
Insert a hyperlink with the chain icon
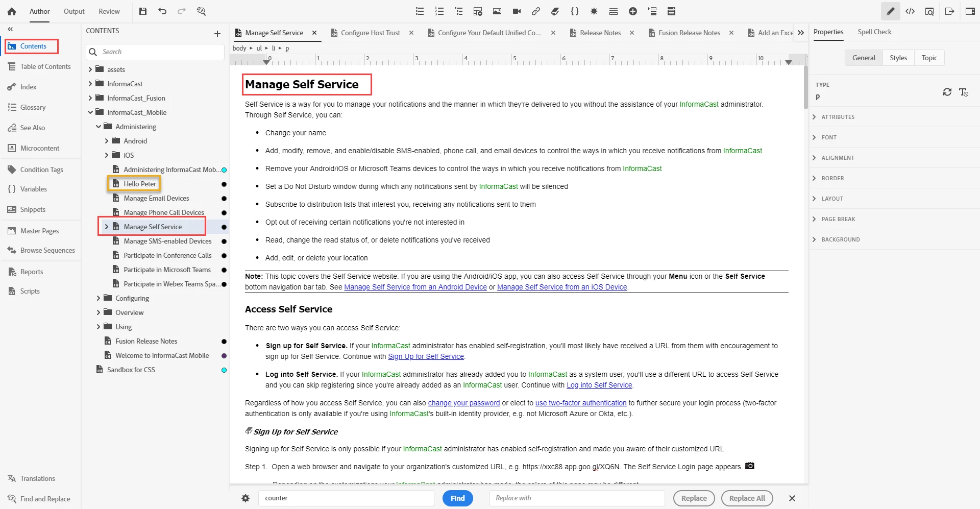click(536, 11)
